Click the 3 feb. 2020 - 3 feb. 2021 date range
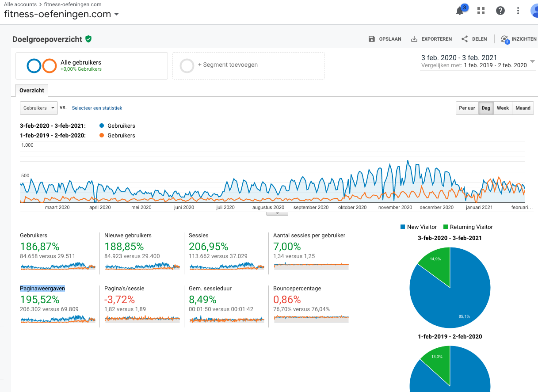The image size is (538, 392). coord(459,57)
